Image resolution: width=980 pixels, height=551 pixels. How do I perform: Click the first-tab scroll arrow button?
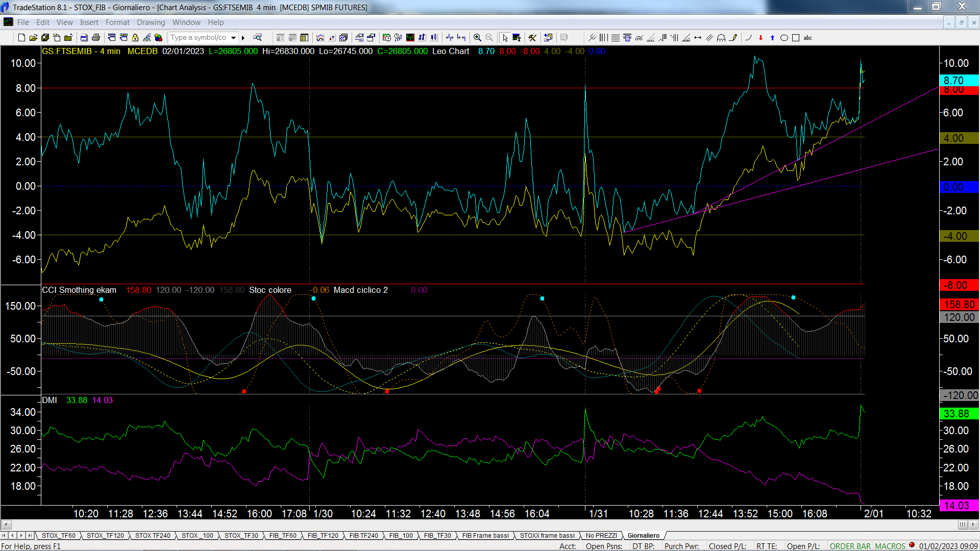[4, 536]
